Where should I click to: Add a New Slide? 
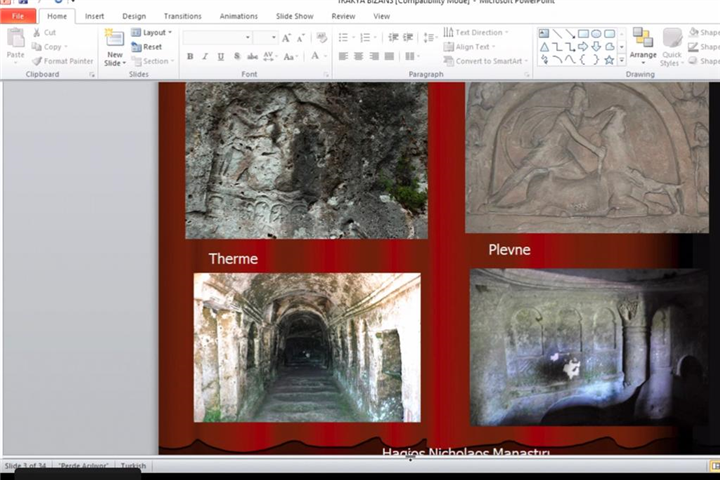pos(114,47)
